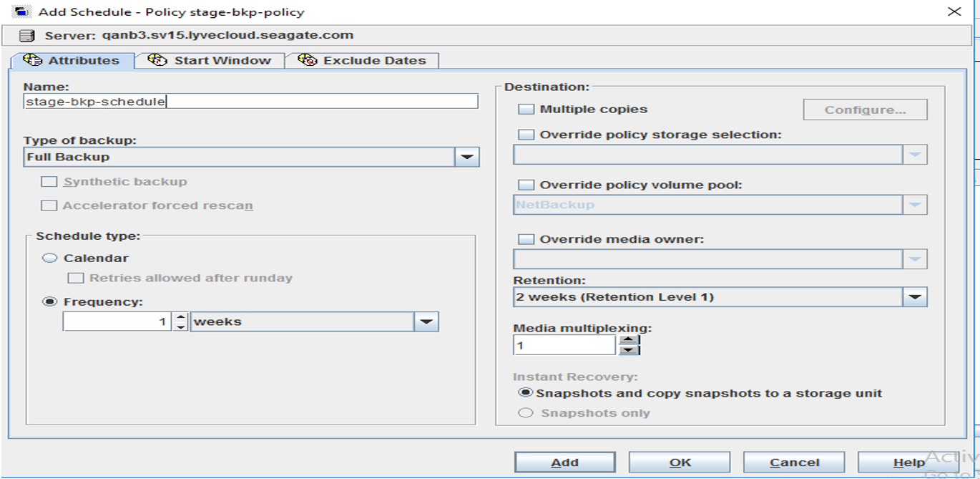Decrease the frequency value with down arrow
The width and height of the screenshot is (980, 479).
[x=181, y=326]
